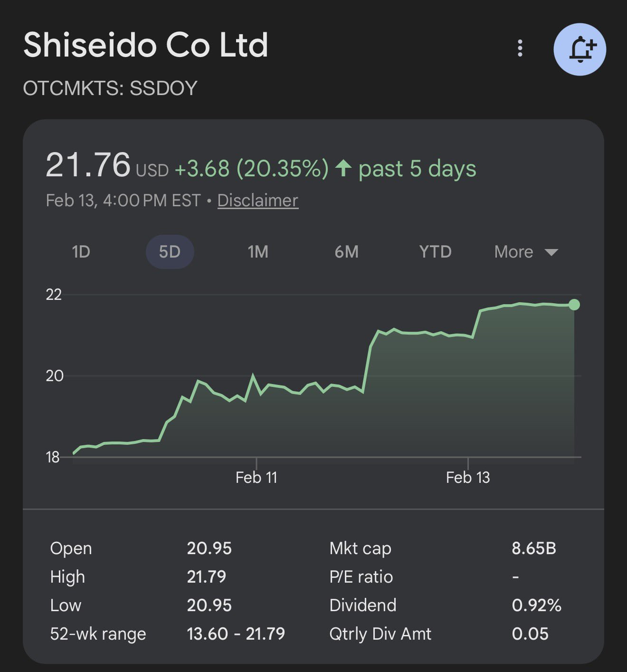
Task: Show the YTD chart range
Action: click(435, 251)
